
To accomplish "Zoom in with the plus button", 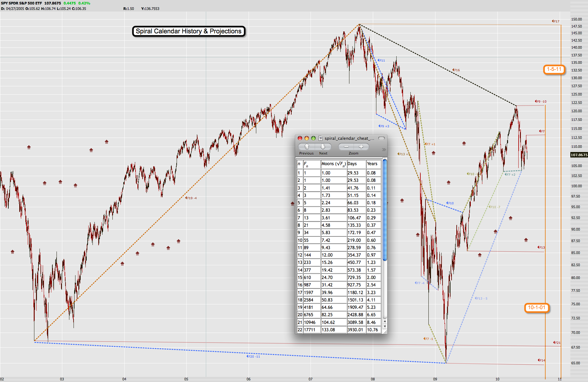I will click(x=361, y=147).
